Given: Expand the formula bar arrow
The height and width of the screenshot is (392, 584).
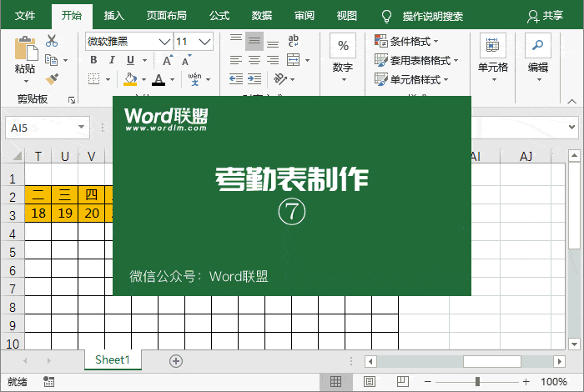Looking at the screenshot, I should 571,127.
